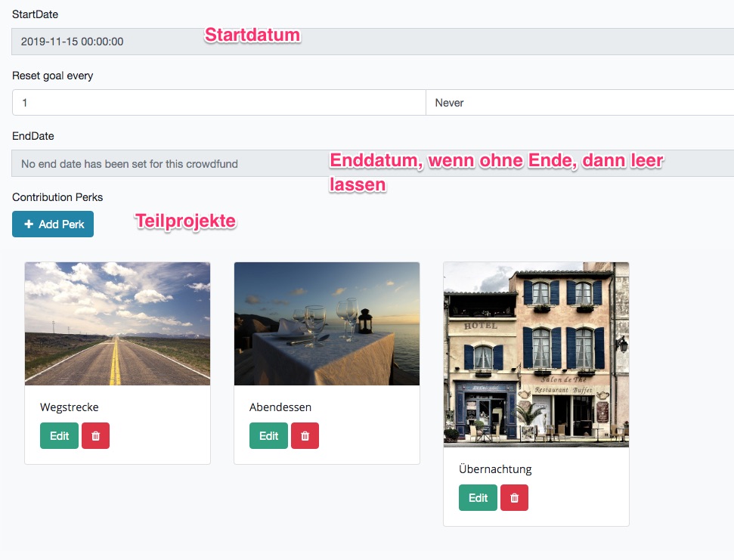Open the Never reset interval dropdown
This screenshot has width=734, height=560.
(580, 103)
